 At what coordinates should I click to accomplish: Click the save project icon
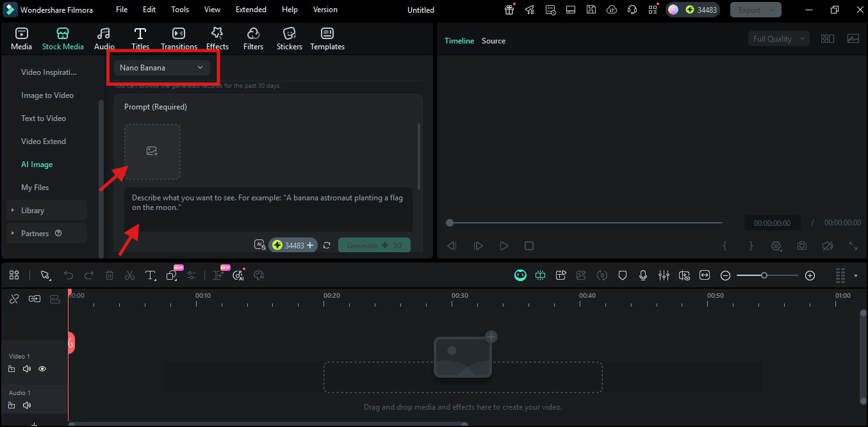pos(591,10)
